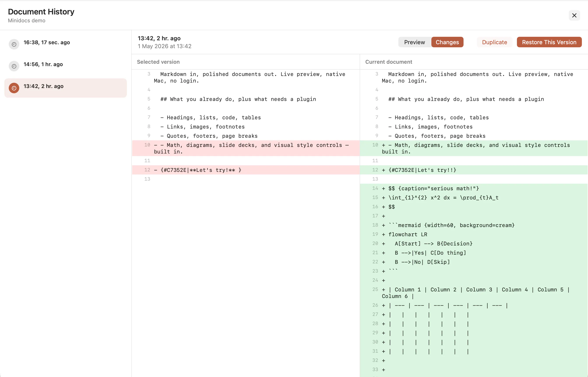Click the added mermaid code fence line

coord(474,225)
